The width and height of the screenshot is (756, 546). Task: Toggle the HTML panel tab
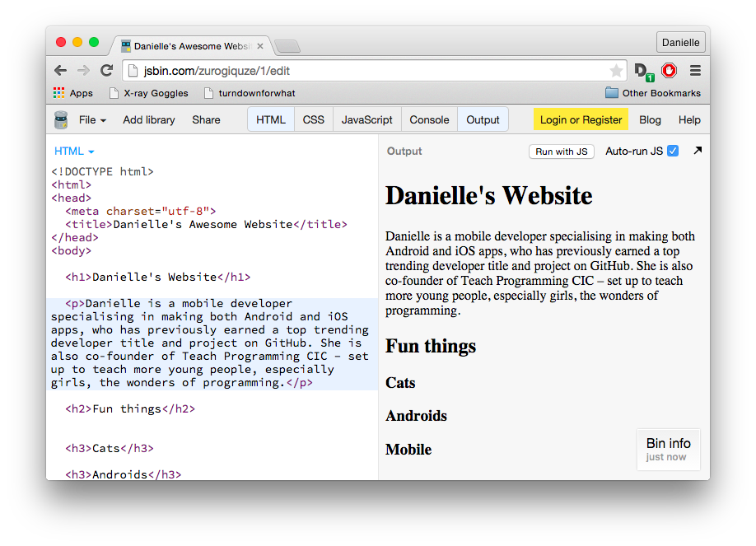pyautogui.click(x=271, y=119)
